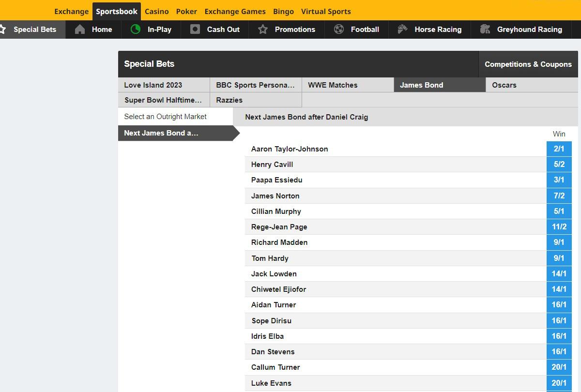Click the name Aaron Taylor-Johnson
Viewport: 581px width, 392px height.
[290, 149]
